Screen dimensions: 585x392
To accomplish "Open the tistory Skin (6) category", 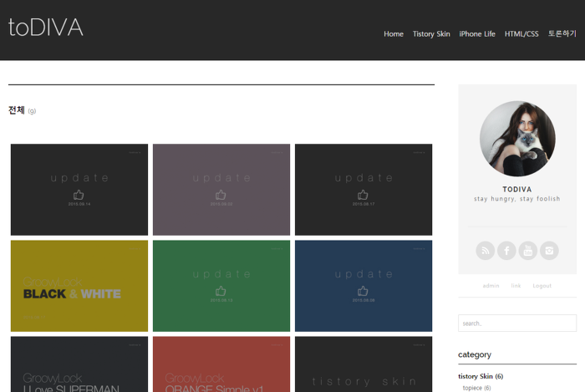I will [x=481, y=376].
